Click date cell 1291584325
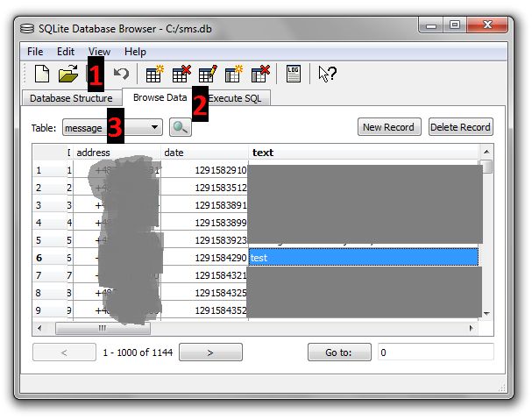The image size is (532, 420). (204, 293)
